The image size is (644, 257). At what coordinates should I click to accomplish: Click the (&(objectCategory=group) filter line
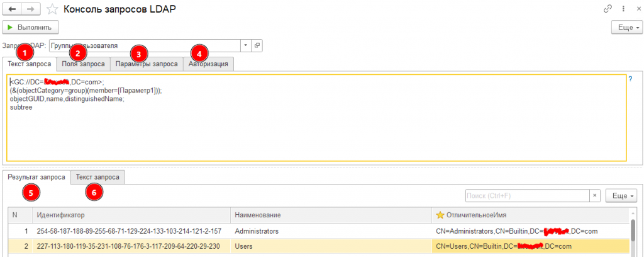tap(86, 91)
